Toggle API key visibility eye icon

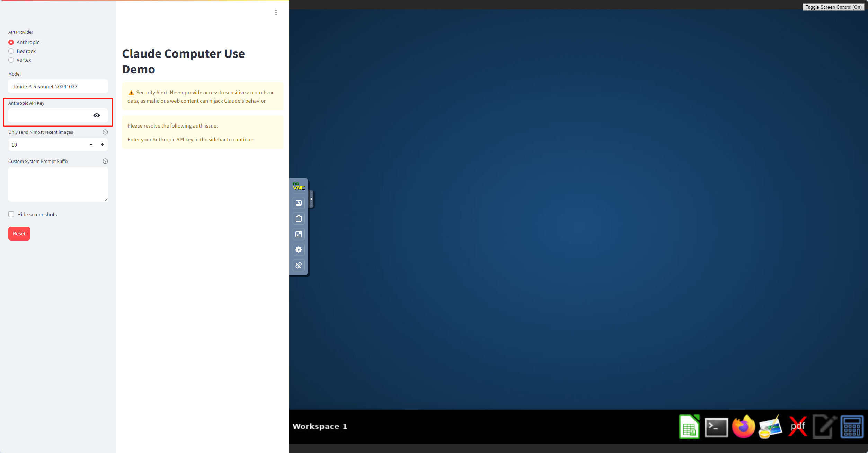coord(97,115)
